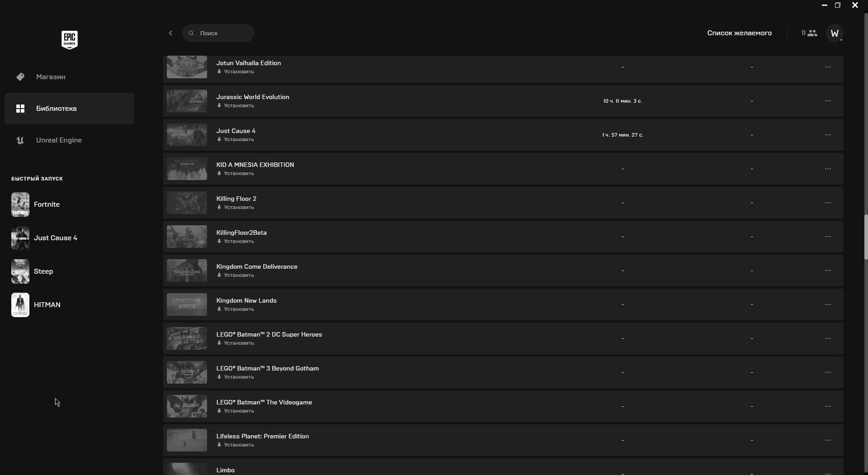The image size is (868, 475).
Task: Open the Магазин store section
Action: point(51,77)
